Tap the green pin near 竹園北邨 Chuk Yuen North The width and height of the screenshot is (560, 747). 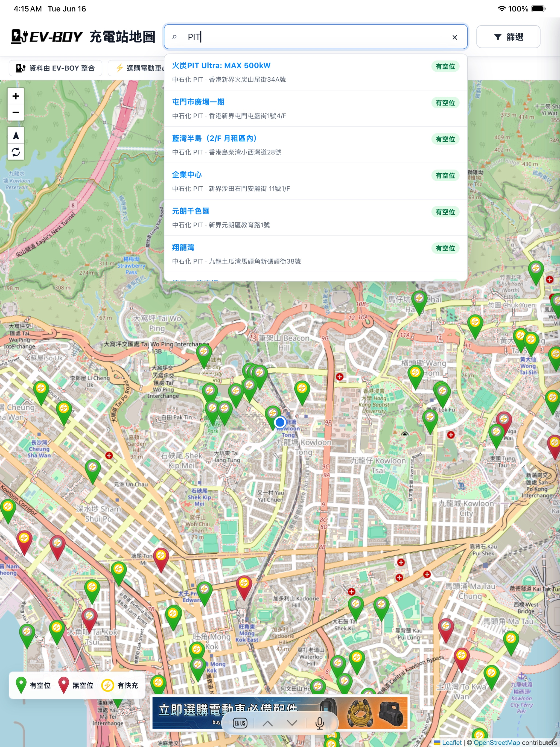[536, 273]
